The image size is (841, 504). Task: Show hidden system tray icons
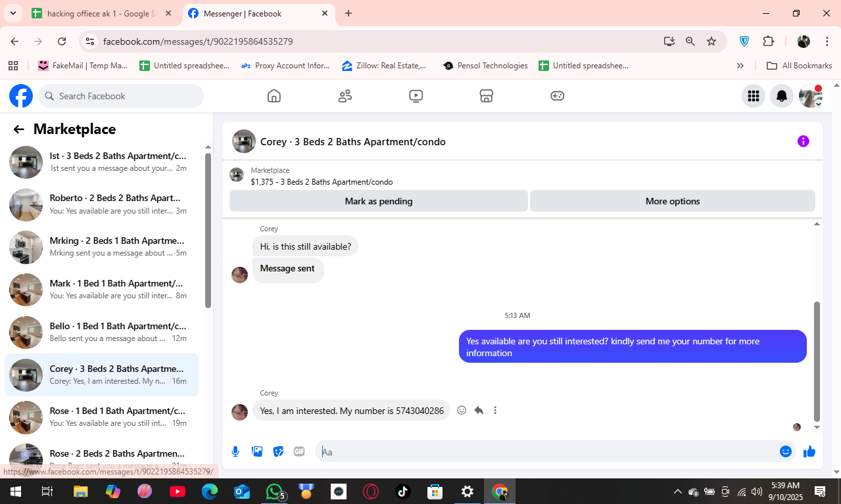click(677, 492)
